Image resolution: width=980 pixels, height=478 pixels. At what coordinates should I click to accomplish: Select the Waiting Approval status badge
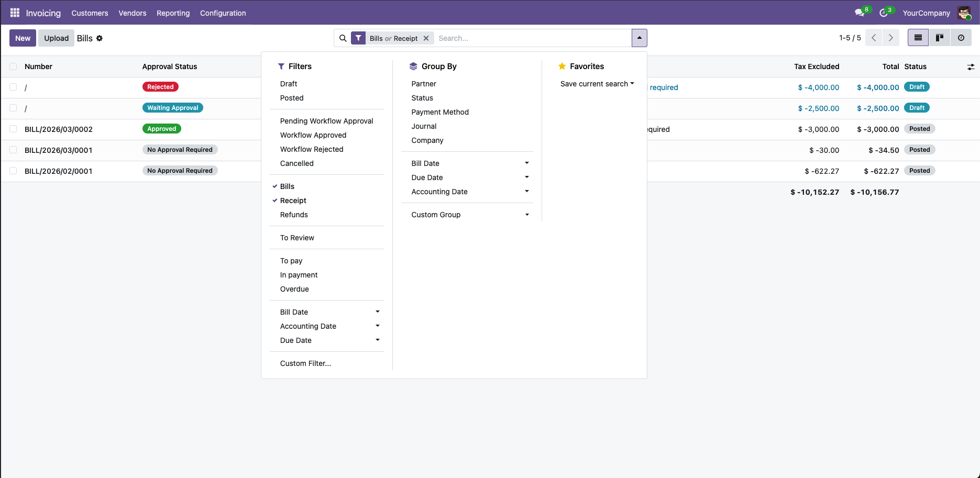(x=173, y=107)
